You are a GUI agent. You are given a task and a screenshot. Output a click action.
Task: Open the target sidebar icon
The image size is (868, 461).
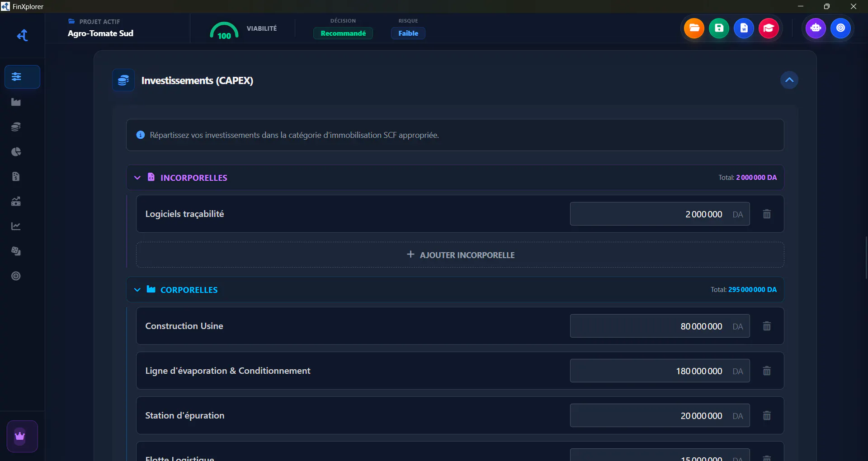click(x=16, y=276)
